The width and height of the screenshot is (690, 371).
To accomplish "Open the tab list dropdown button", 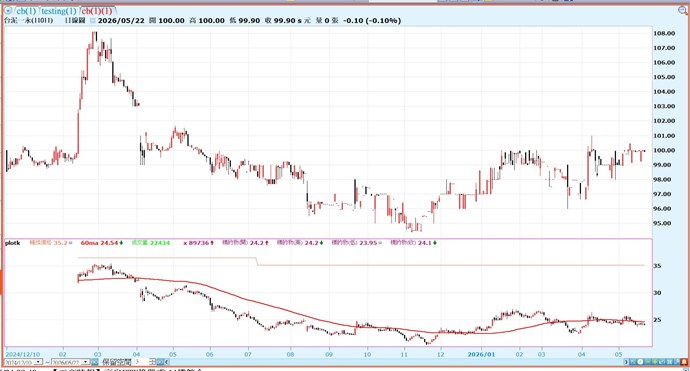I will (7, 11).
